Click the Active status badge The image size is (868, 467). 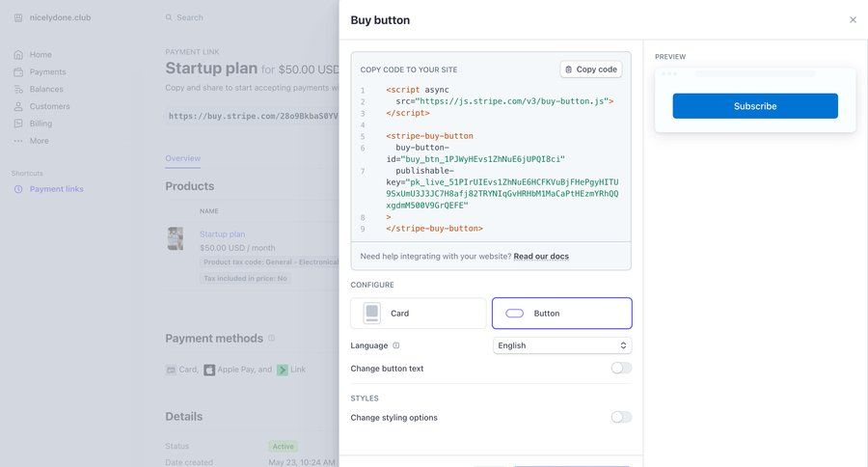pyautogui.click(x=283, y=446)
